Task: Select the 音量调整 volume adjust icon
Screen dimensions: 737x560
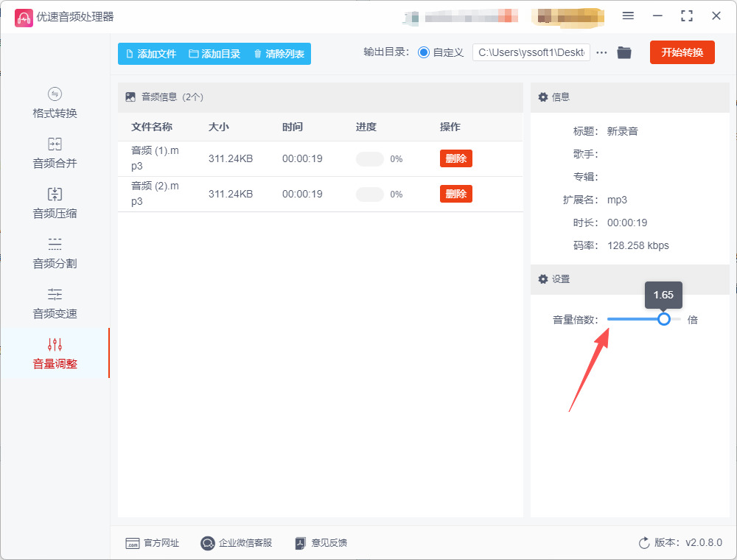Action: tap(55, 344)
